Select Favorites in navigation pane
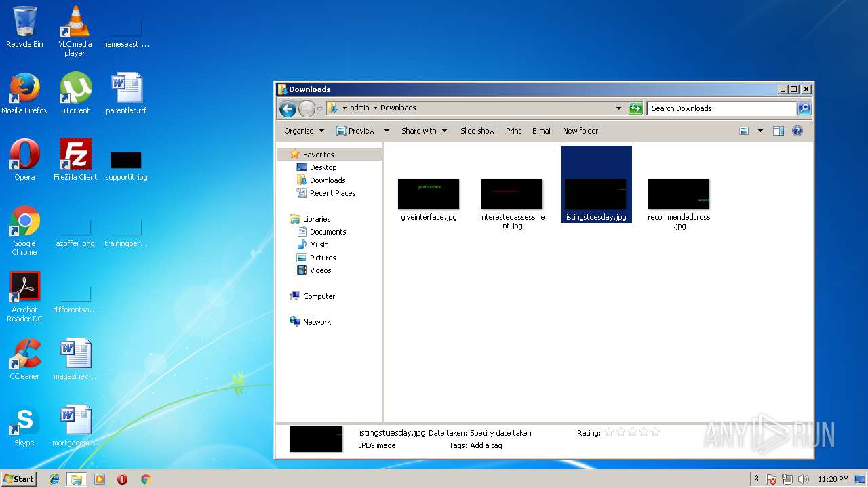 tap(318, 155)
